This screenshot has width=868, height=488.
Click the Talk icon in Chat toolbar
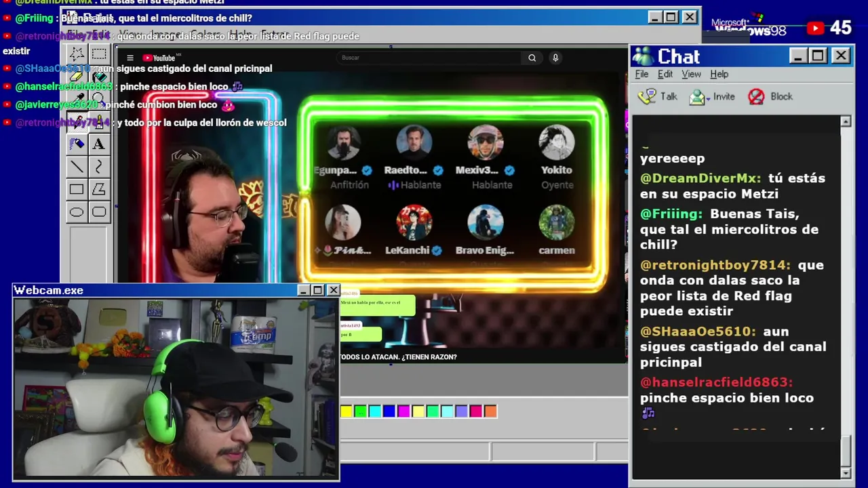point(648,96)
